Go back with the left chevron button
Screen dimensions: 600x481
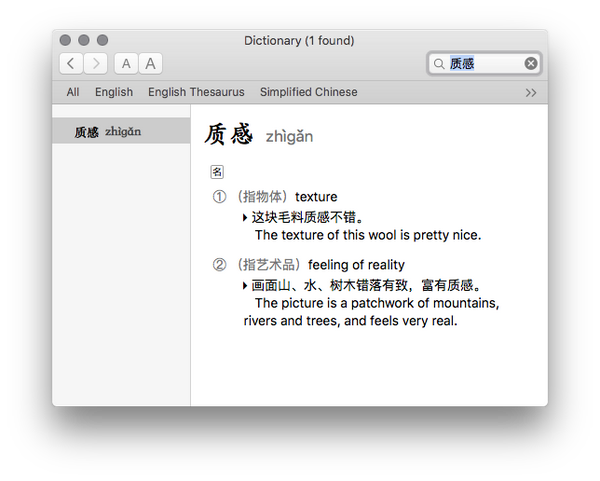(71, 64)
